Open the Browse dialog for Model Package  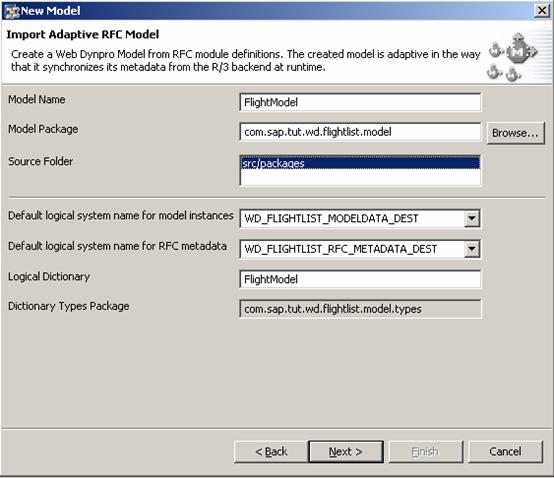(515, 133)
